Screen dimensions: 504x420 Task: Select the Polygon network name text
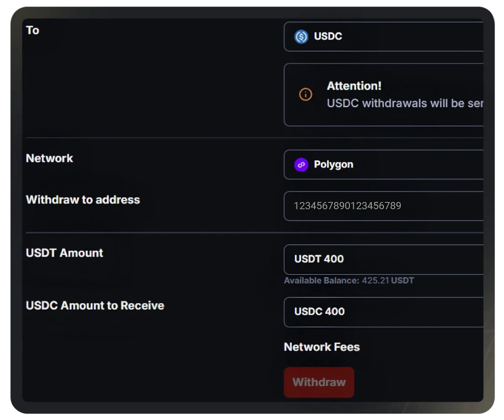(x=334, y=164)
